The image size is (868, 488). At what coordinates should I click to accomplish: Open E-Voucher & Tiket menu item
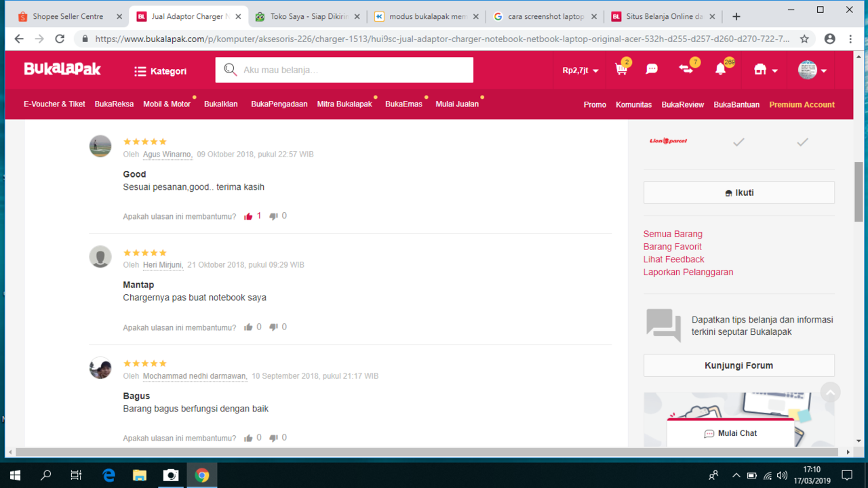click(x=54, y=104)
